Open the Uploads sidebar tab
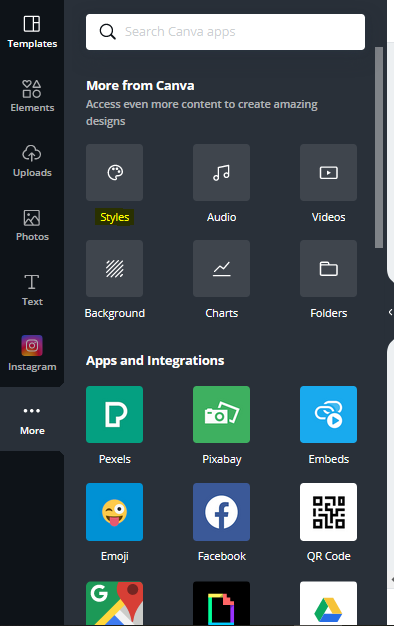 tap(32, 161)
